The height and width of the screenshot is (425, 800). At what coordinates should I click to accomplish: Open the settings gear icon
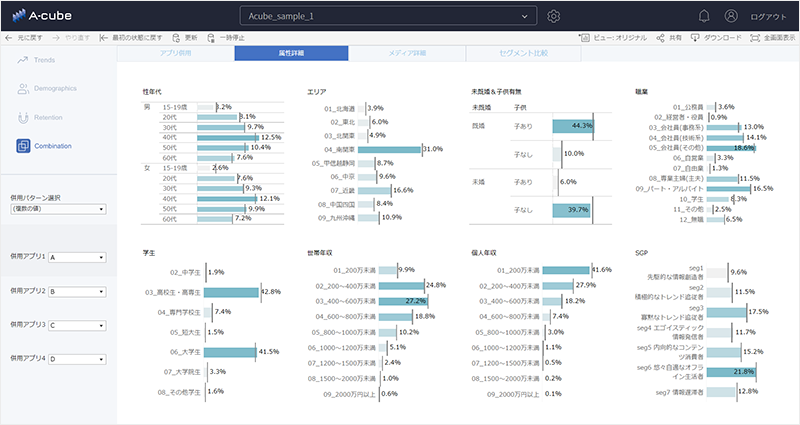[554, 16]
